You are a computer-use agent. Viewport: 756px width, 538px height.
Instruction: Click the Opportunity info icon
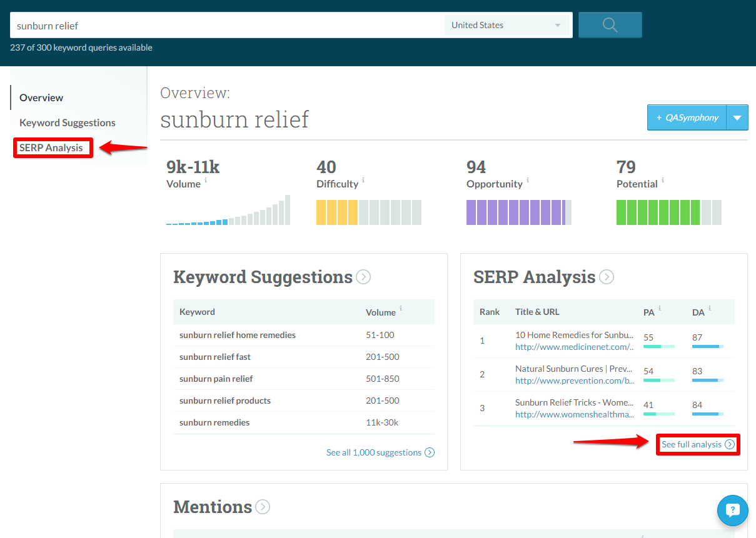tap(527, 181)
